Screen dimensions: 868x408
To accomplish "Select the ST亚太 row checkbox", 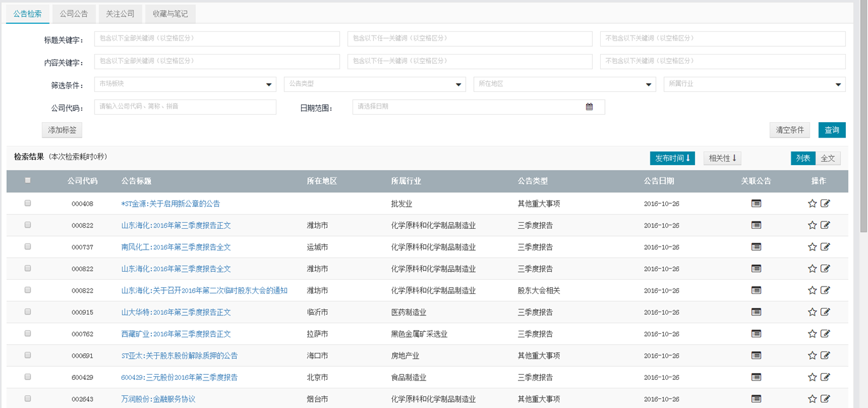I will click(x=28, y=355).
